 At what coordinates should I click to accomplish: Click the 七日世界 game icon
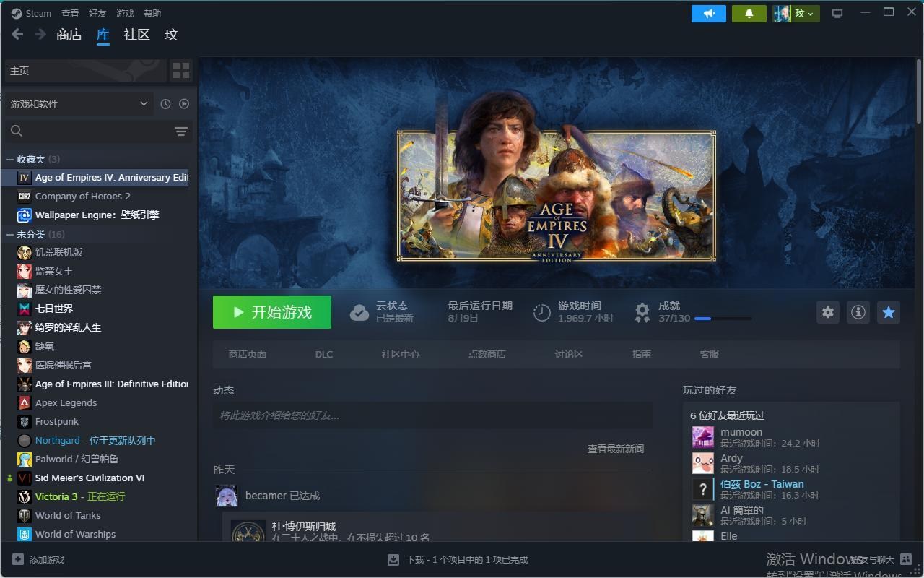pos(25,309)
